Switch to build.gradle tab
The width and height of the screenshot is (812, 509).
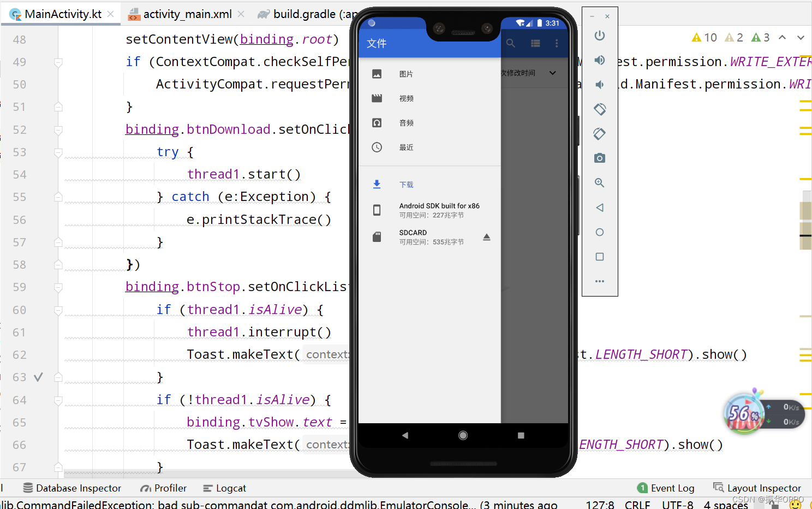(307, 14)
